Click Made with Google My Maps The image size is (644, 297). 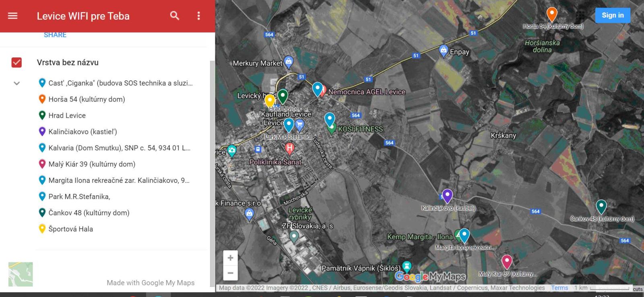point(151,283)
